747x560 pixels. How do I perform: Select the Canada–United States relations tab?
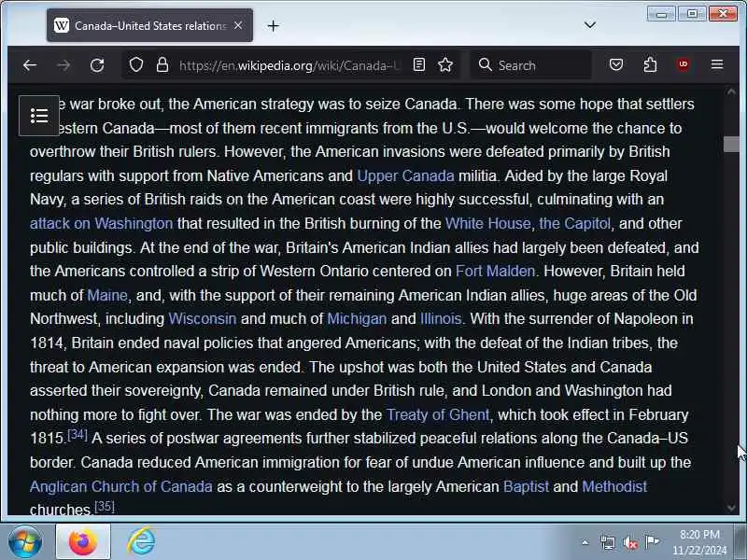click(x=149, y=26)
